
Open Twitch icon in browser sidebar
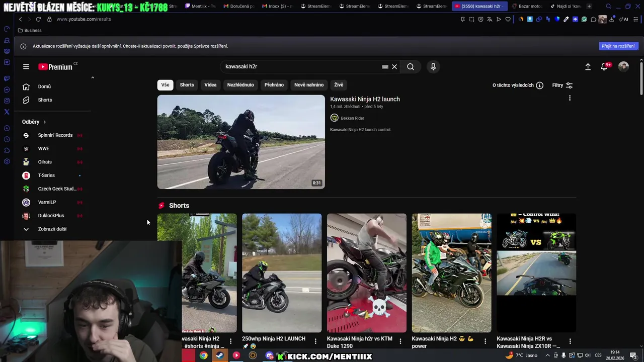click(7, 78)
